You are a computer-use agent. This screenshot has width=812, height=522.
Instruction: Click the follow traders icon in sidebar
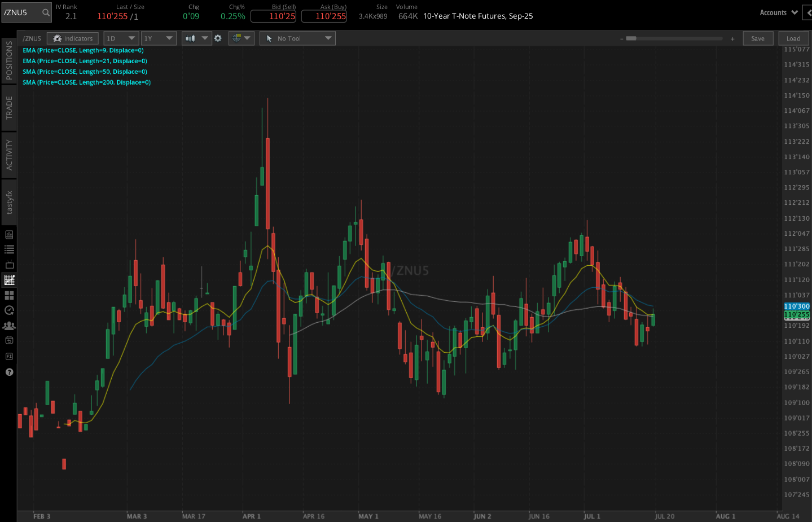click(8, 326)
